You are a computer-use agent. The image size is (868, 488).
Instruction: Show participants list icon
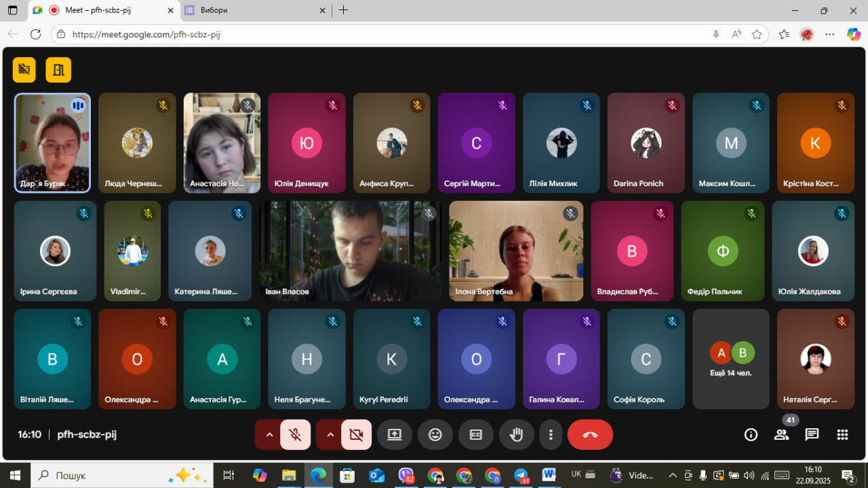pos(781,435)
